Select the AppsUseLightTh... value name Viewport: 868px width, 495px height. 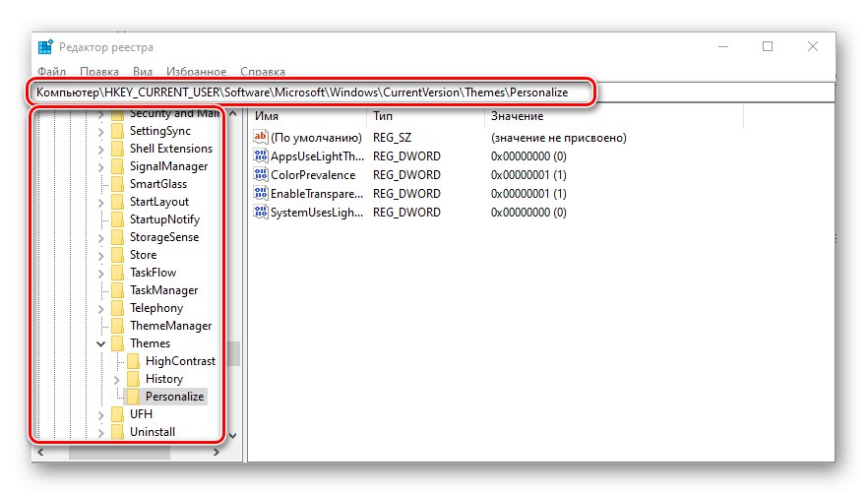point(317,156)
